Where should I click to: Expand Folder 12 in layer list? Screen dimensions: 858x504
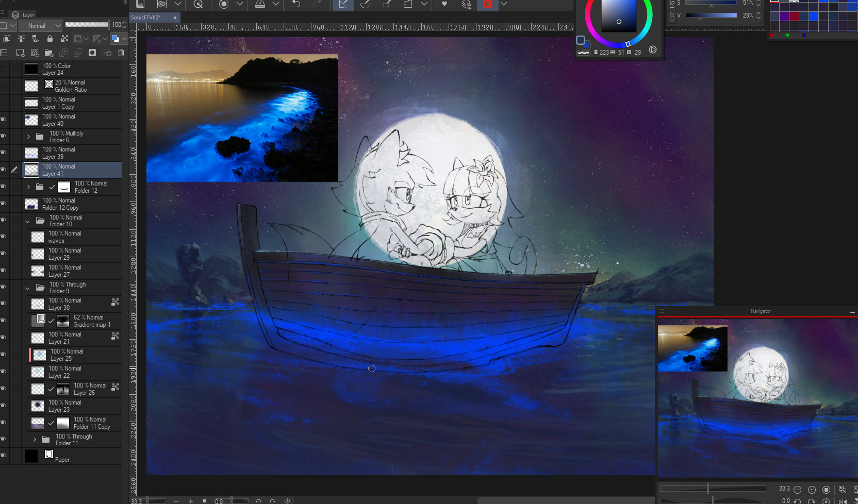(28, 187)
